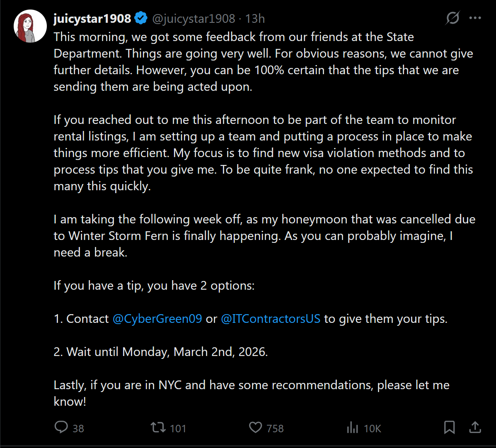
Task: Click the 38 replies count
Action: [78, 428]
